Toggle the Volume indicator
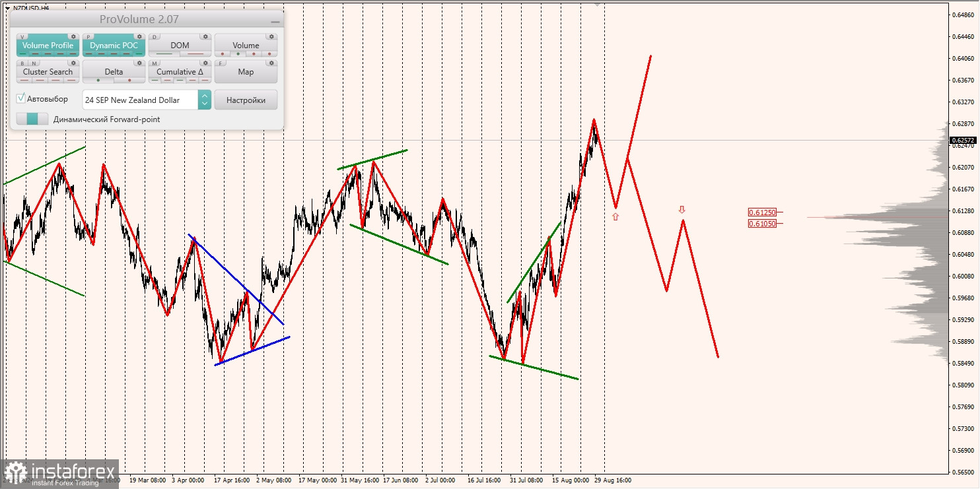This screenshot has height=489, width=980. 246,46
